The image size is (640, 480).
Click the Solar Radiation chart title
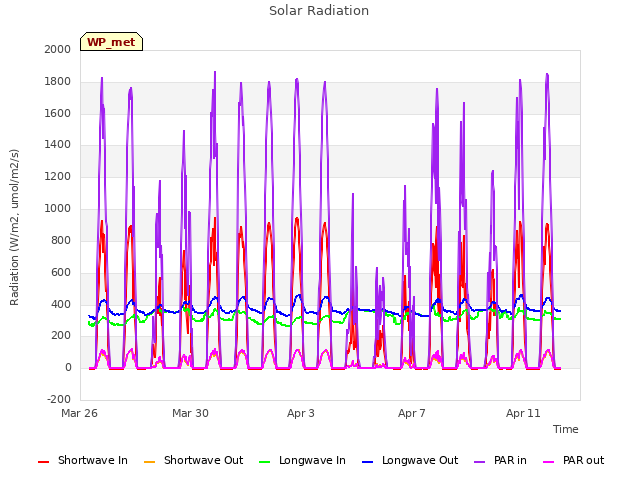(319, 11)
